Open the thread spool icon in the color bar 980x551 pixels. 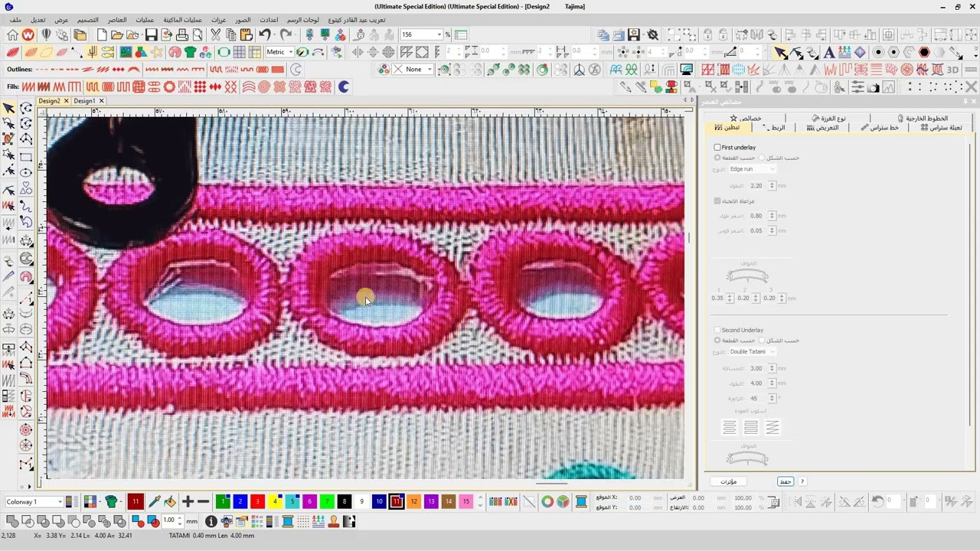click(x=581, y=502)
